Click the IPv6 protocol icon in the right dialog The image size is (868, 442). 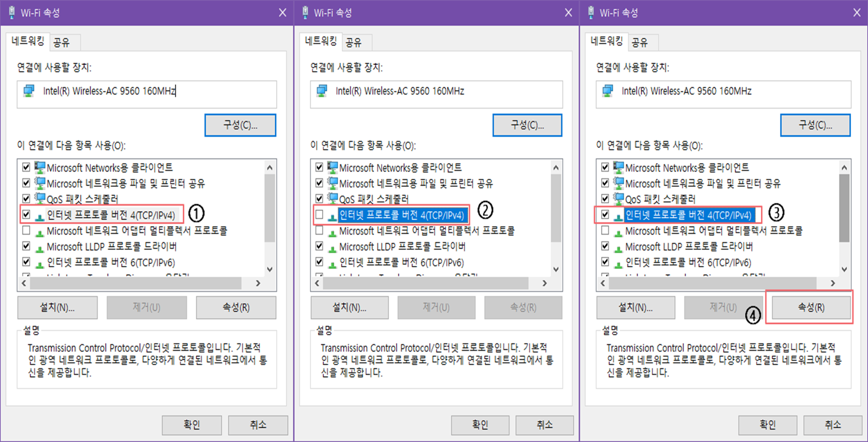(x=618, y=263)
